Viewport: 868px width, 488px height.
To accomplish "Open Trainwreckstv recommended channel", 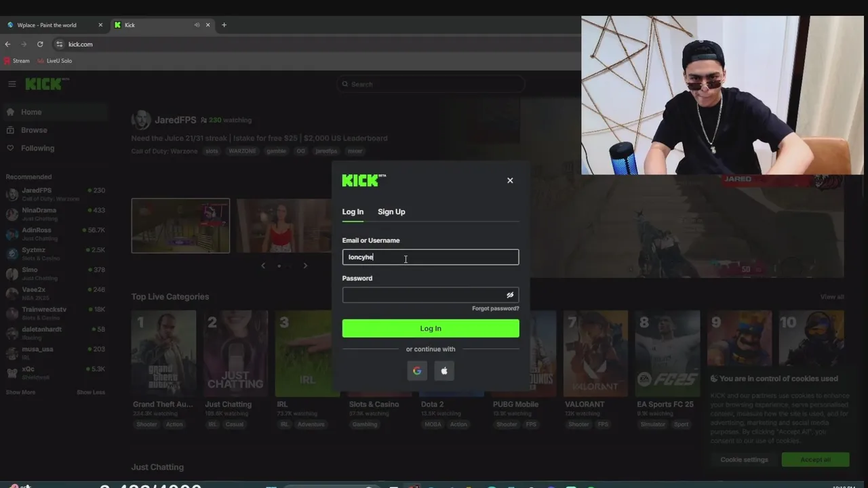I will [x=54, y=312].
